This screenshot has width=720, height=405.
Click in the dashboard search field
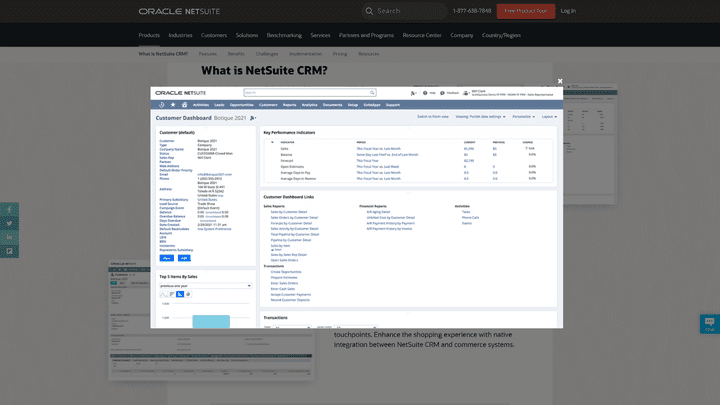[310, 93]
